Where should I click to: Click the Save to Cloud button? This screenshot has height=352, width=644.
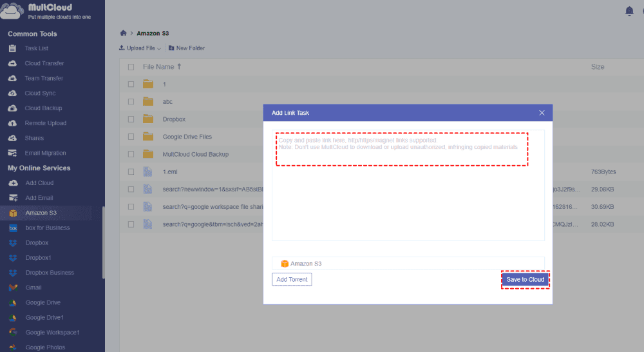click(525, 280)
